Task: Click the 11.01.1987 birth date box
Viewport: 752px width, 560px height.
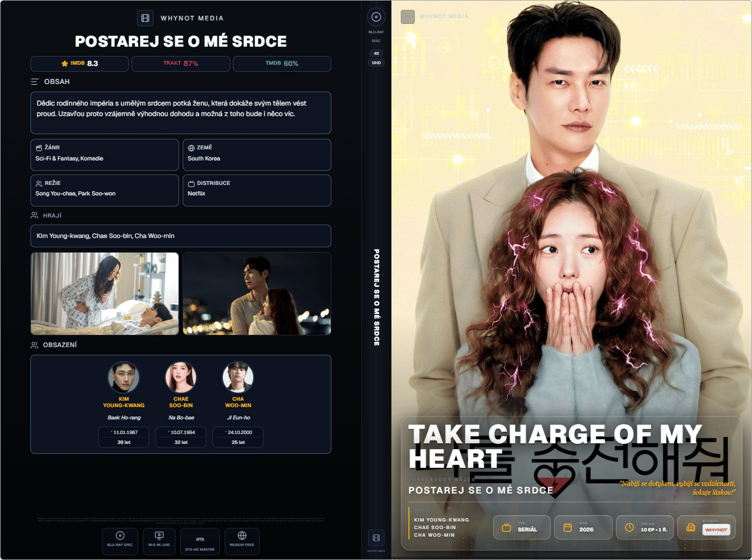Action: [124, 437]
